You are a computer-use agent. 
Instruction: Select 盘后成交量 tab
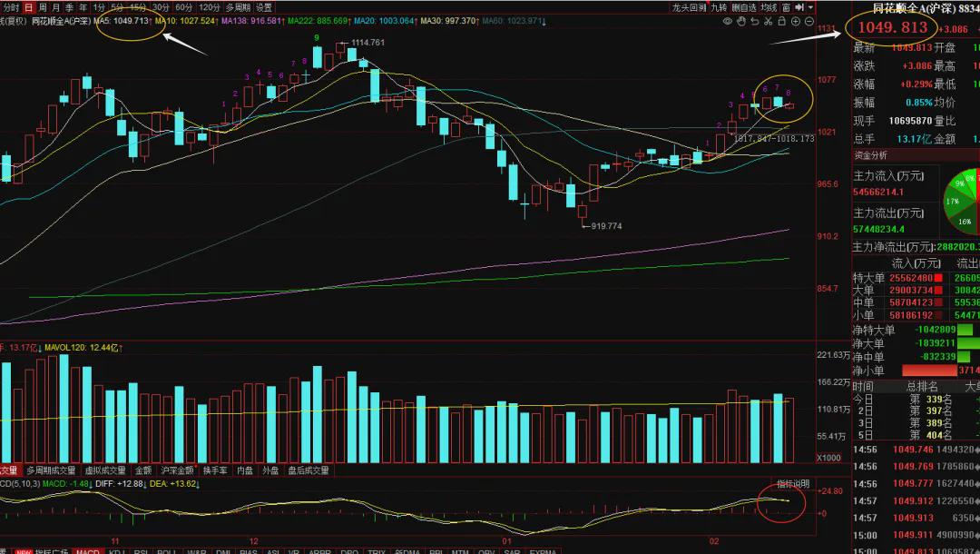(x=309, y=470)
